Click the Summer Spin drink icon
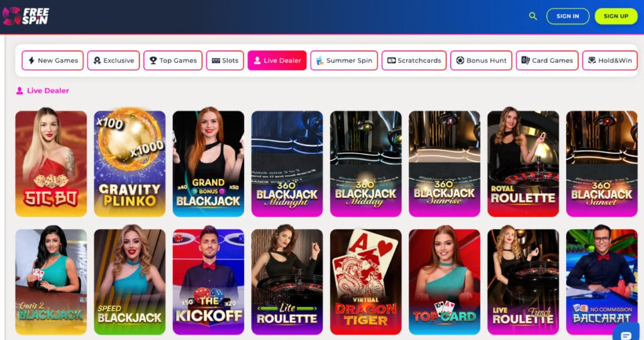 [319, 60]
